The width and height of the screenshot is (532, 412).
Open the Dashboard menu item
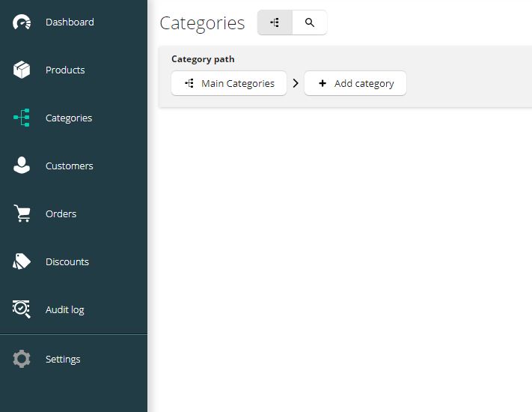click(x=73, y=22)
